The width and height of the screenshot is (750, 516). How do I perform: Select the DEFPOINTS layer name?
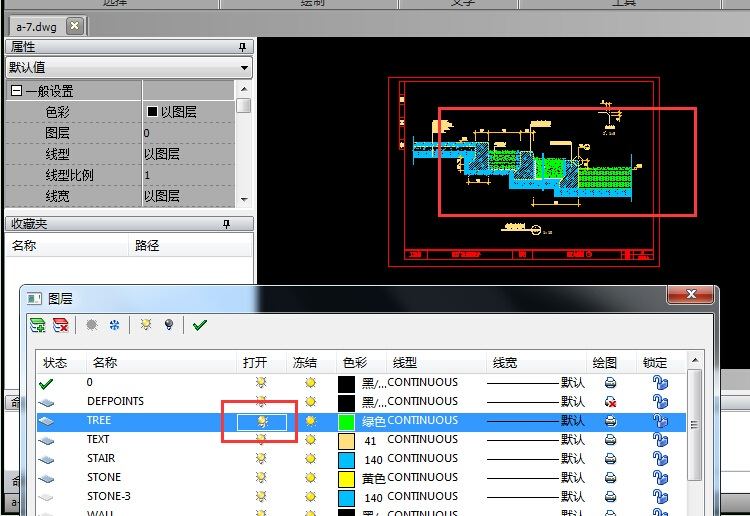[115, 401]
